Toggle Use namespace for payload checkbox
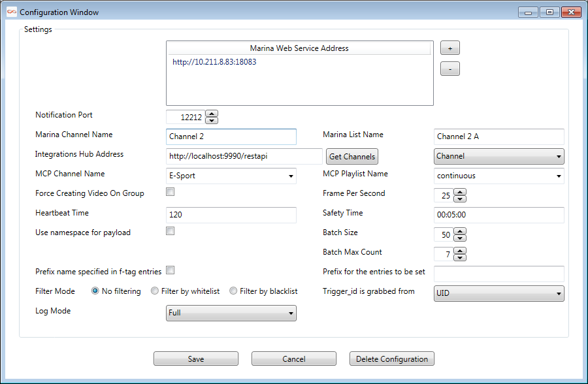This screenshot has height=384, width=588. pos(171,231)
